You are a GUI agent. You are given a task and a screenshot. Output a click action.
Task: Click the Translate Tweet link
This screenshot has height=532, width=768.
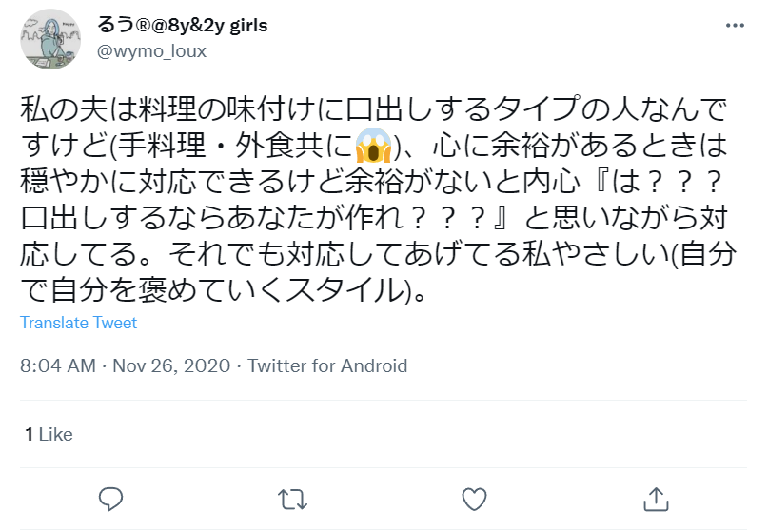(x=78, y=323)
